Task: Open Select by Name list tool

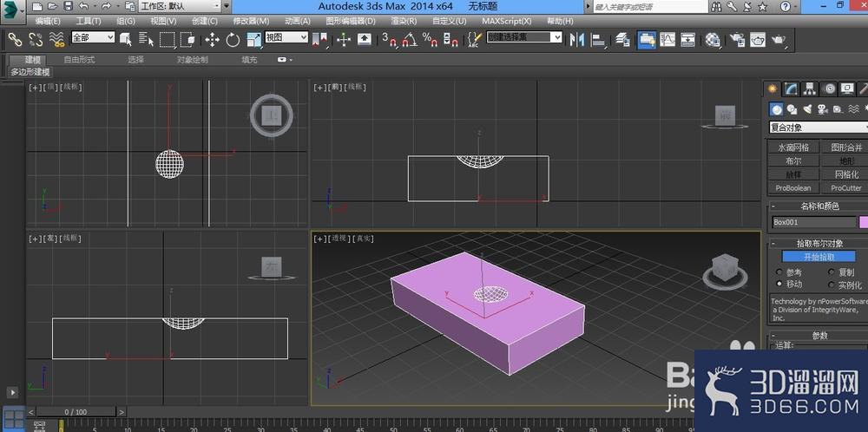Action: coord(146,39)
